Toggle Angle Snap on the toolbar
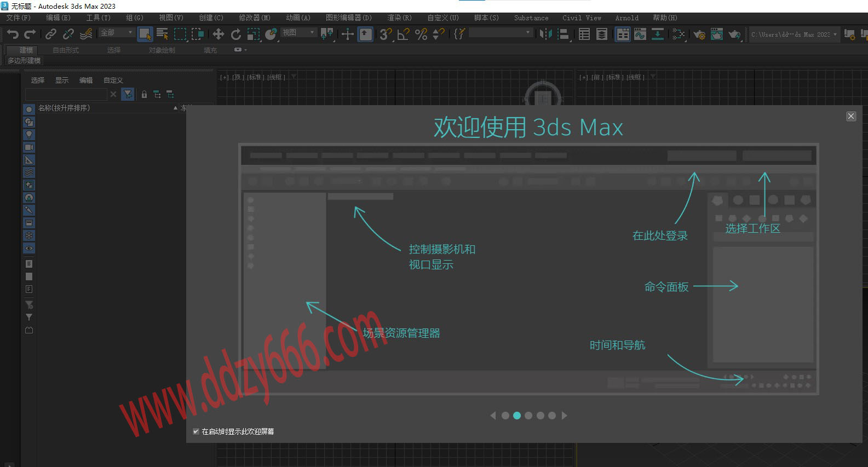The width and height of the screenshot is (868, 467). pos(404,34)
